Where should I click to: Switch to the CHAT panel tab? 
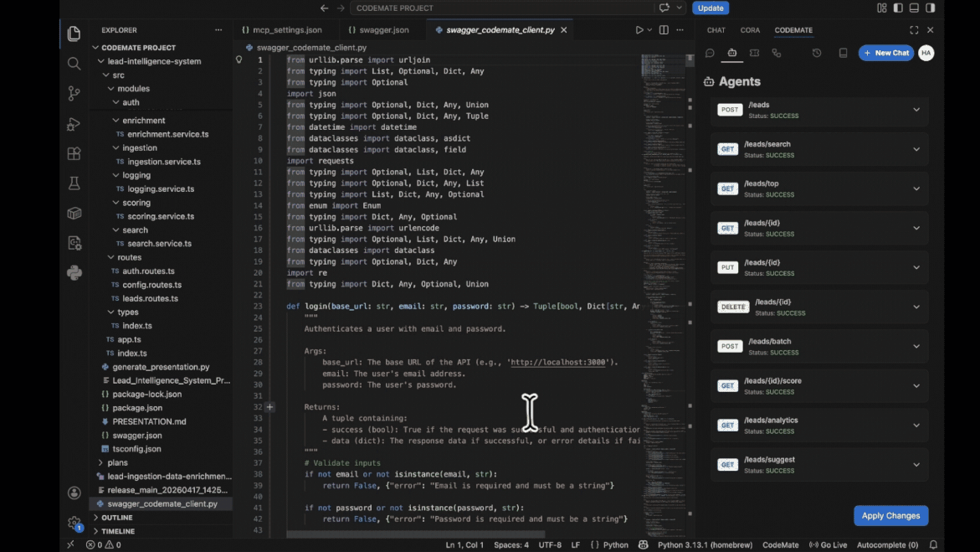(716, 30)
